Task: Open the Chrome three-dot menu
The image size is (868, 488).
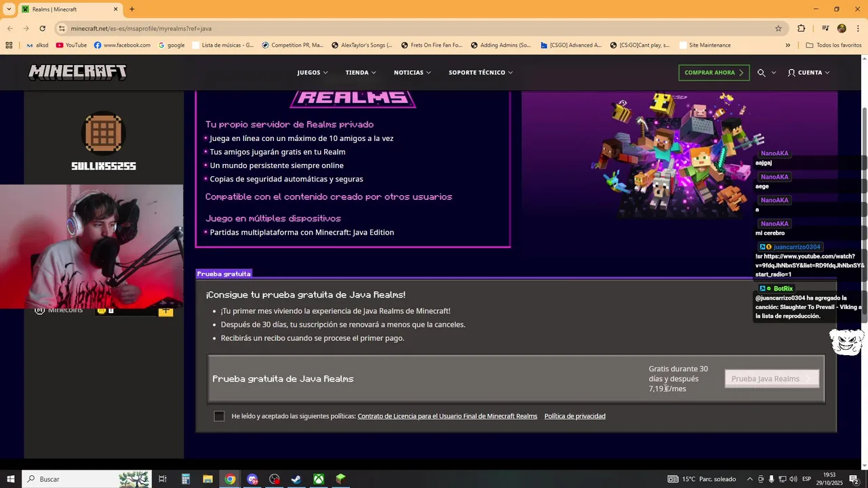Action: coord(857,28)
